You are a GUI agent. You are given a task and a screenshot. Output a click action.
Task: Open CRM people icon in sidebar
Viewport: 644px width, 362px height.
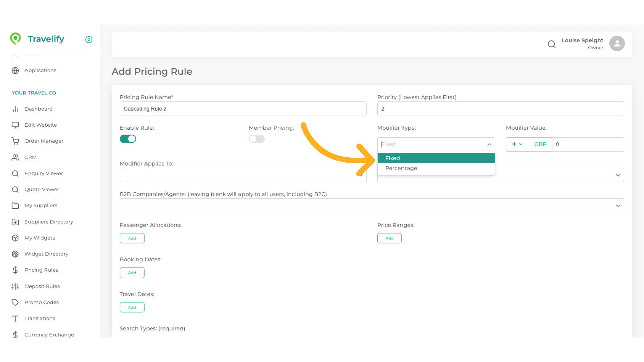15,157
